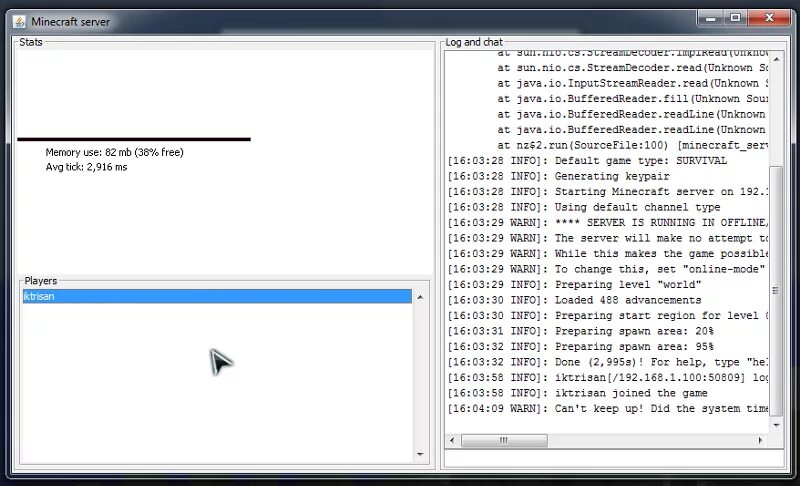Click log line "iktrisan joined the game"
800x486 pixels.
click(578, 393)
